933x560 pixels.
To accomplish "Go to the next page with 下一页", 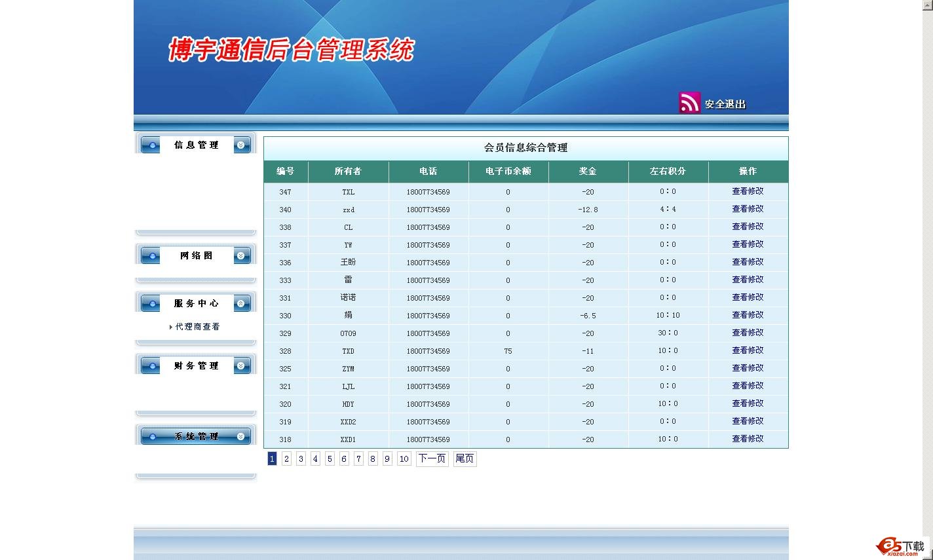I will 432,458.
